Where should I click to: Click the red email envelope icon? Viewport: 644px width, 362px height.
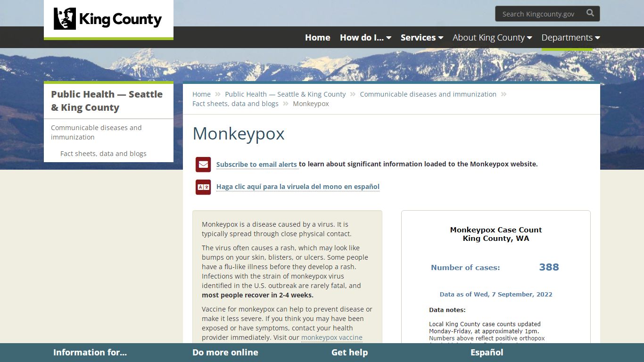pyautogui.click(x=203, y=165)
